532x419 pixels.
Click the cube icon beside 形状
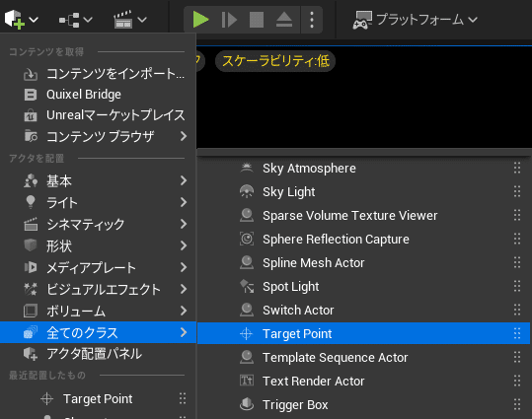click(x=31, y=245)
